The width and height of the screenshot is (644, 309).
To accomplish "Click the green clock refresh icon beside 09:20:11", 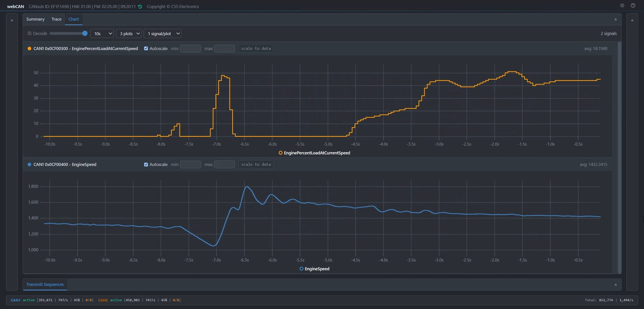I will 140,6.
